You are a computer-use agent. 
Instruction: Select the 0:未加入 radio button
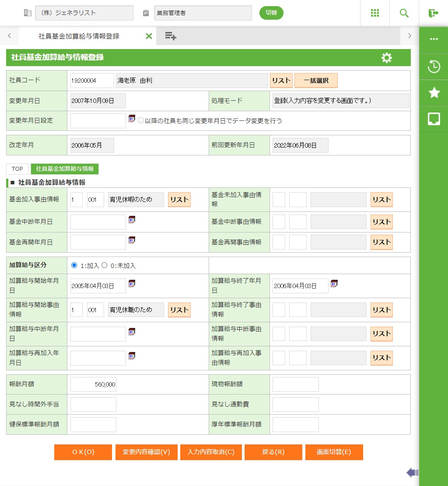[x=105, y=265]
